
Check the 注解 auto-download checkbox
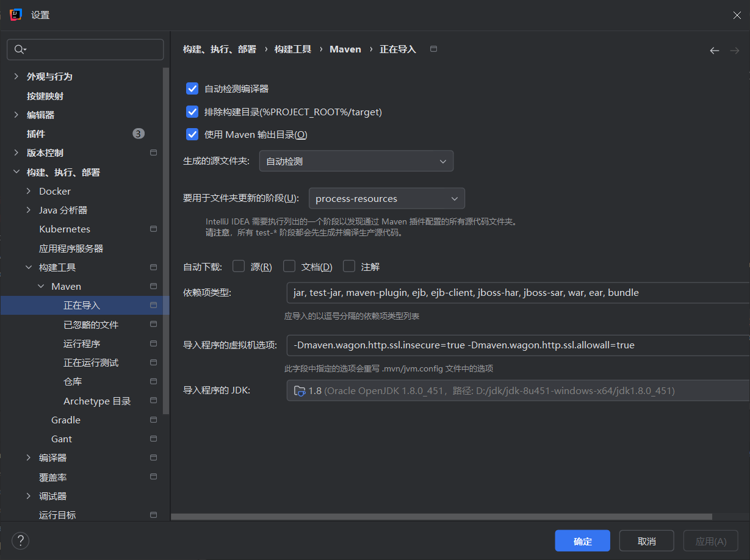click(x=349, y=266)
